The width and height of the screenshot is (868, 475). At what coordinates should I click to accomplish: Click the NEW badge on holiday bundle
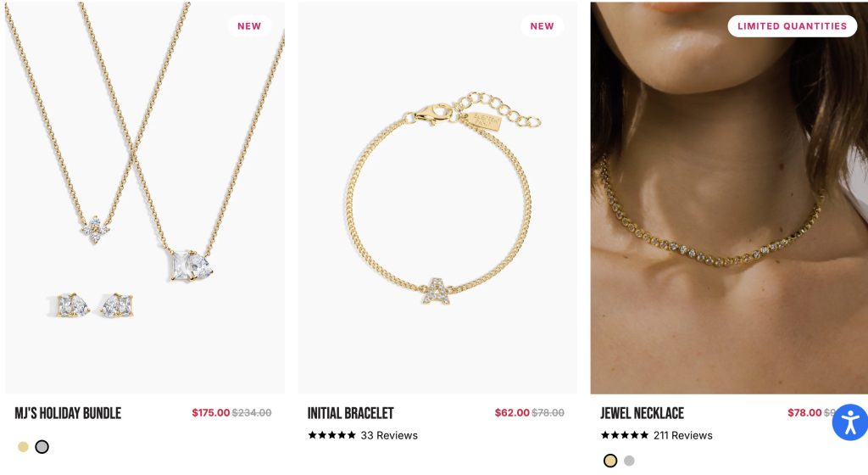[249, 26]
